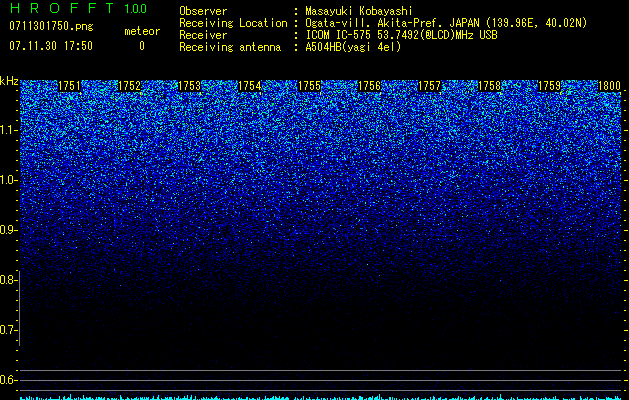629x400 pixels.
Task: Click the 1758 time marker
Action: (x=490, y=86)
